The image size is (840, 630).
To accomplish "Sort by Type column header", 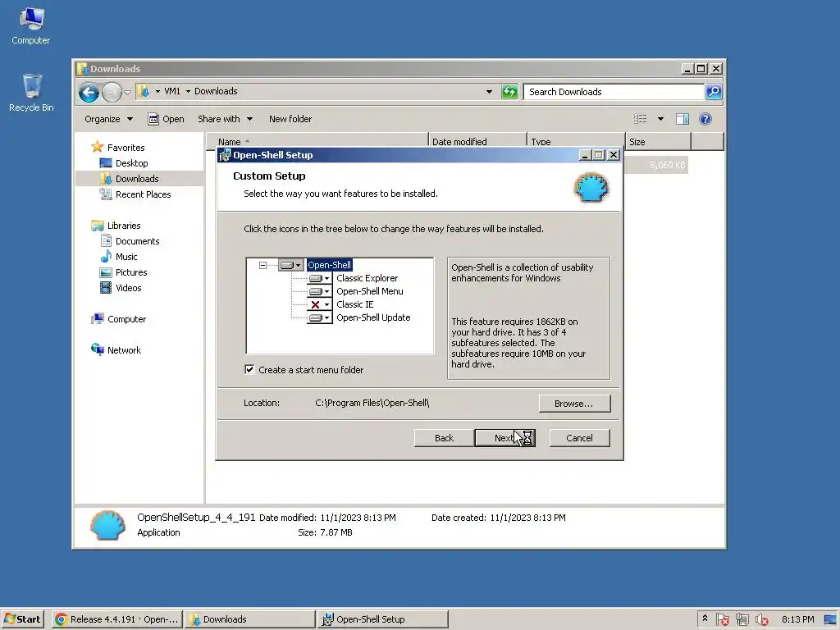I will coord(576,142).
